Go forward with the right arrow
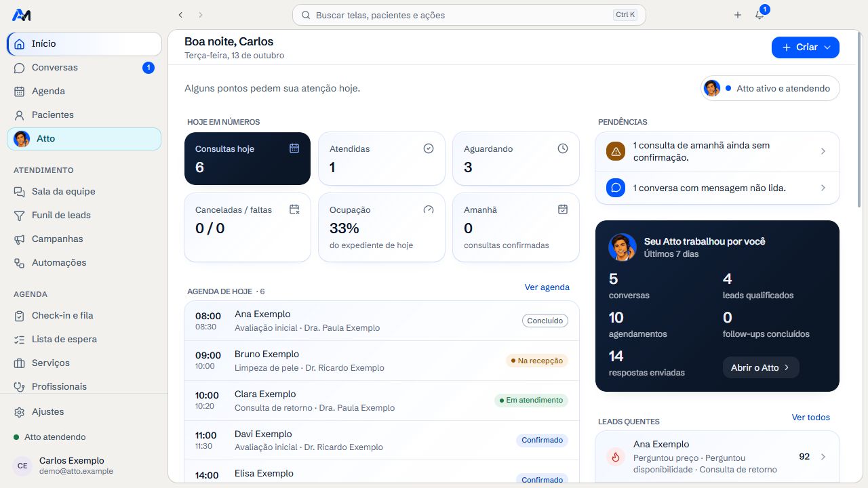The height and width of the screenshot is (488, 868). coord(201,15)
